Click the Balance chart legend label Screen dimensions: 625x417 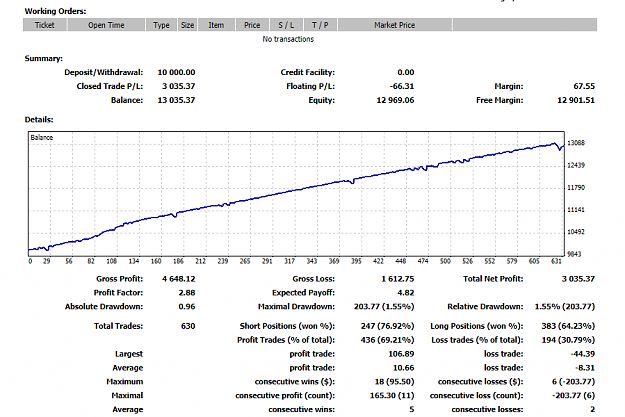tap(42, 138)
